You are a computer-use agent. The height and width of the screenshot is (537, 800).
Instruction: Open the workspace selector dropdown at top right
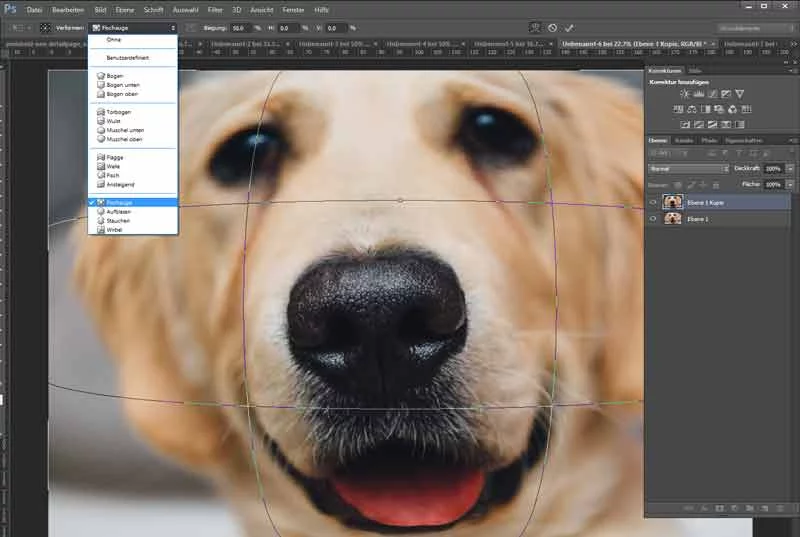pos(753,28)
